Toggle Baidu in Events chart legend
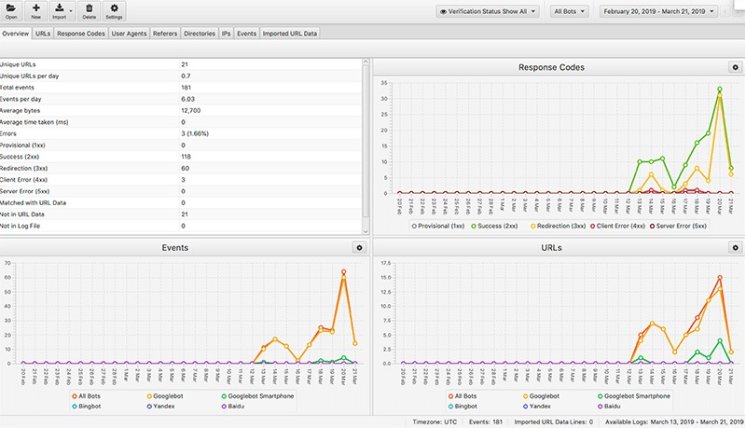 click(x=233, y=407)
